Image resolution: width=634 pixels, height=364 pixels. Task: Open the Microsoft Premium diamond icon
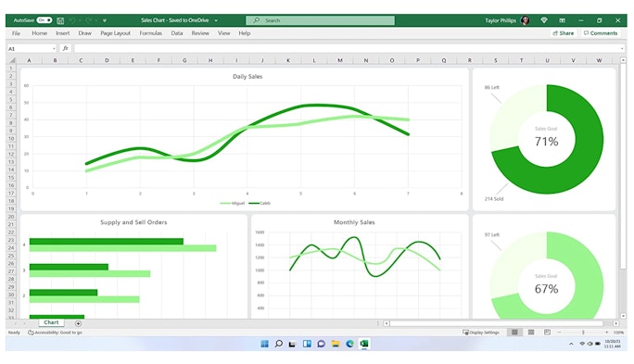[x=544, y=20]
